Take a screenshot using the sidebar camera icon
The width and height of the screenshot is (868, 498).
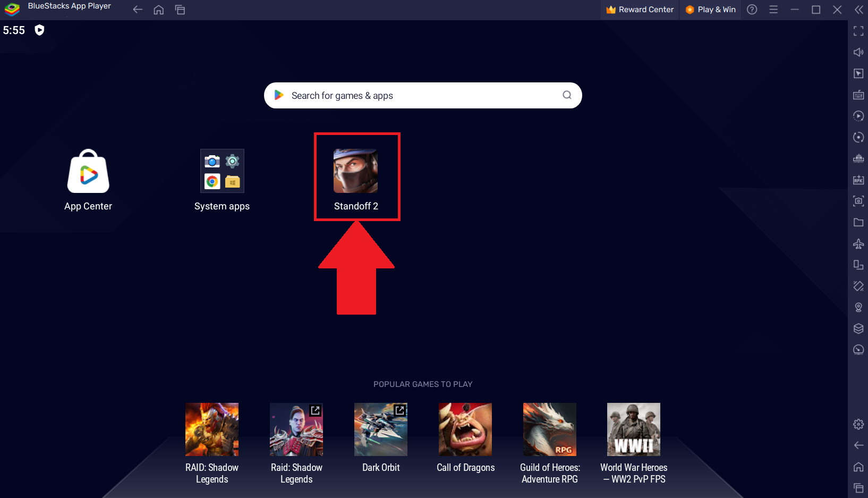(x=858, y=201)
